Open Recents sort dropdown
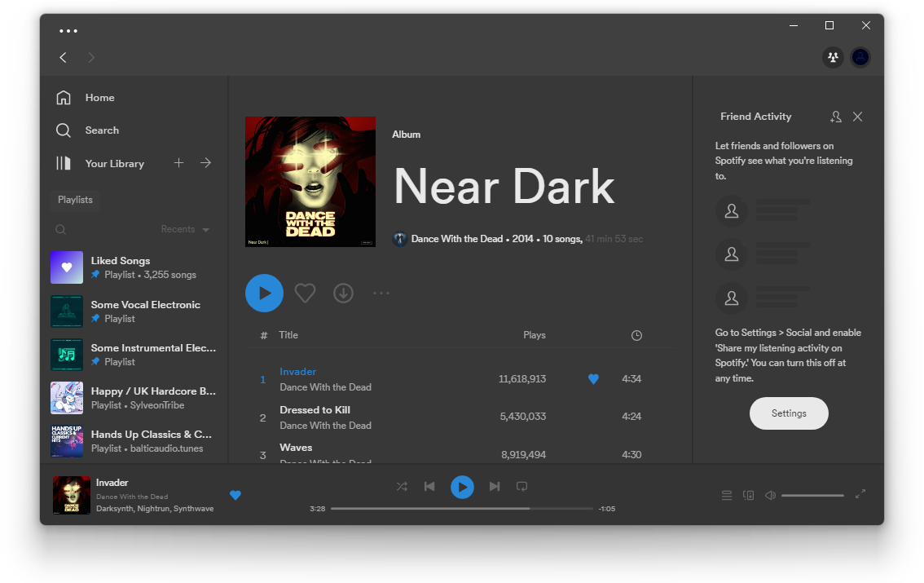924x583 pixels. point(185,229)
